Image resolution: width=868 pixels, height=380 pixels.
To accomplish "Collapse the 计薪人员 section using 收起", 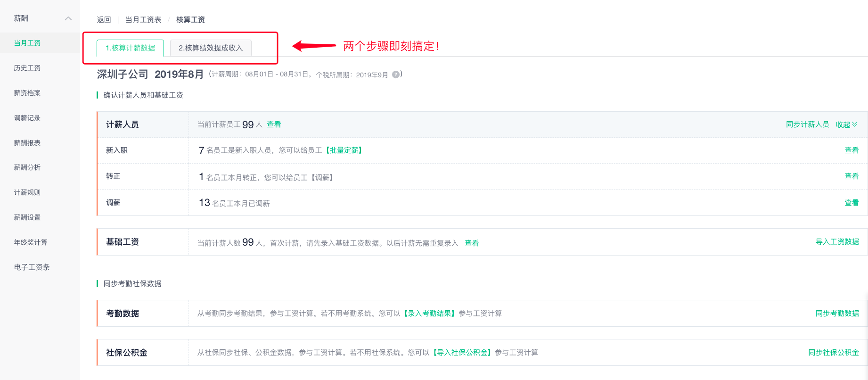I will coord(846,124).
